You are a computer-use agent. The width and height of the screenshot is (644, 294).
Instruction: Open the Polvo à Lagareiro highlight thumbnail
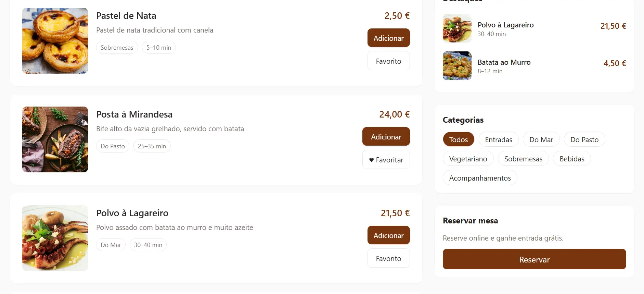point(457,28)
